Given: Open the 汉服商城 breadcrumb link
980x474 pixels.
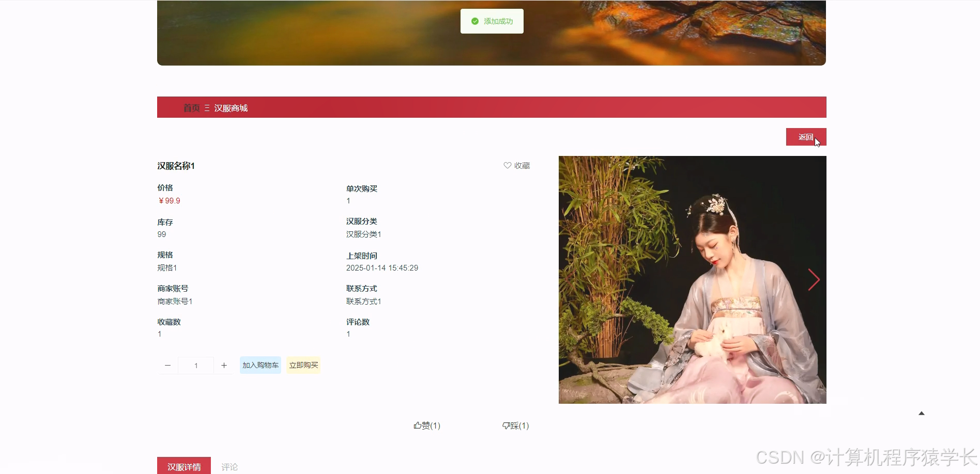Looking at the screenshot, I should coord(231,108).
